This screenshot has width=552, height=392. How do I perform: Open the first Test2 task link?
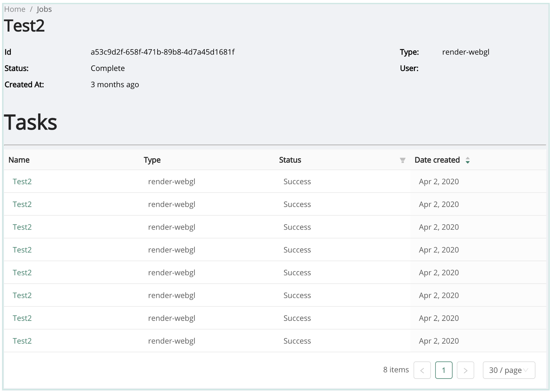point(22,182)
